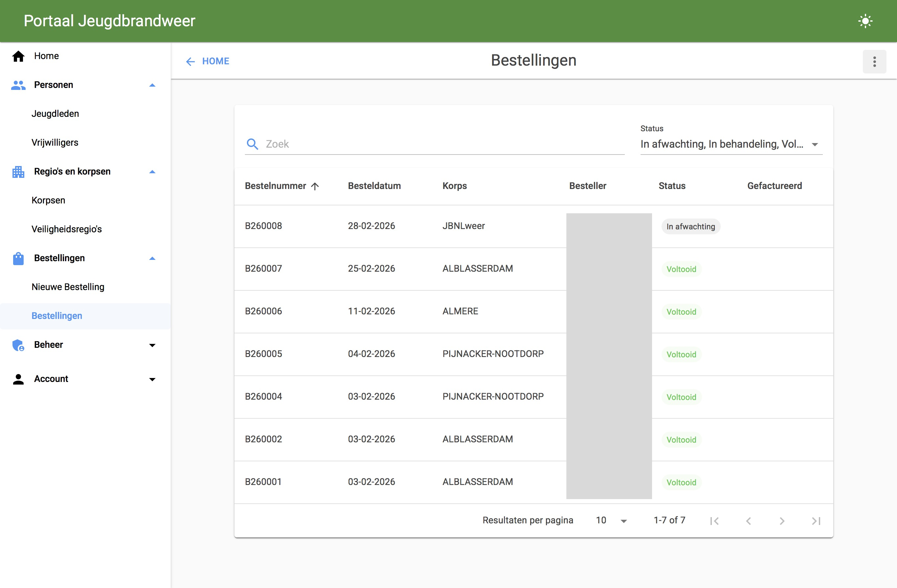Open Vrijwilligers in the sidebar
The image size is (897, 588).
click(x=55, y=143)
